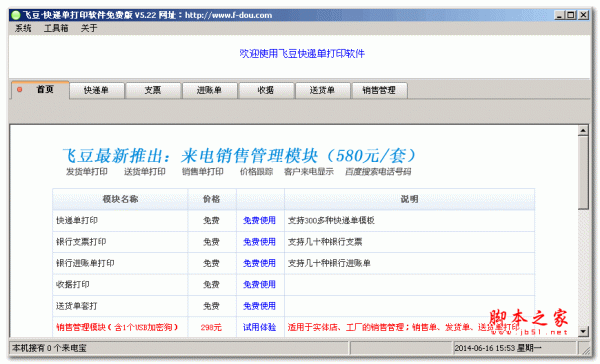Image resolution: width=600 pixels, height=364 pixels.
Task: Click status bar 本机接有 0 个来电宝
Action: (49, 348)
